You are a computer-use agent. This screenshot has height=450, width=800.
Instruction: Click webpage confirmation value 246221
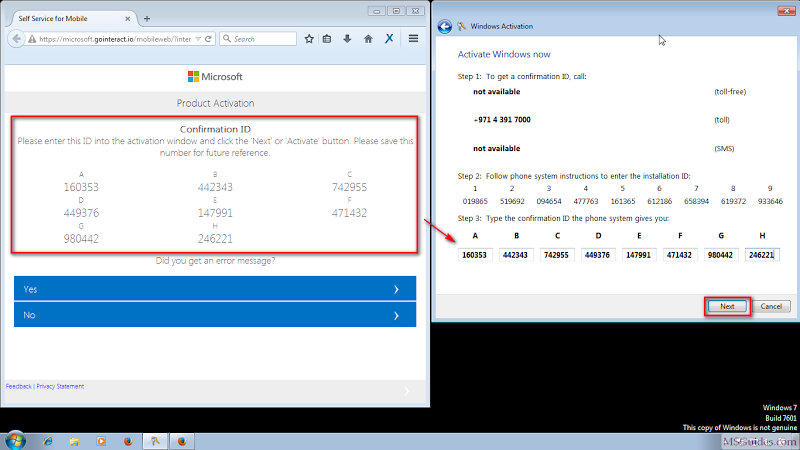coord(215,239)
